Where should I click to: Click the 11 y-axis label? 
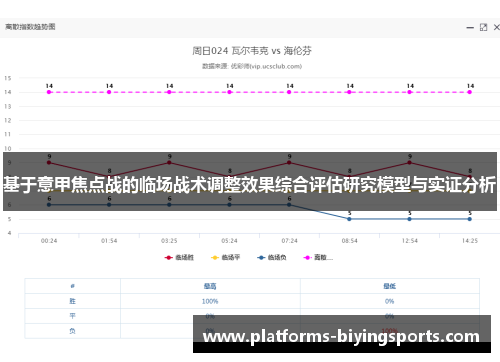coord(8,134)
